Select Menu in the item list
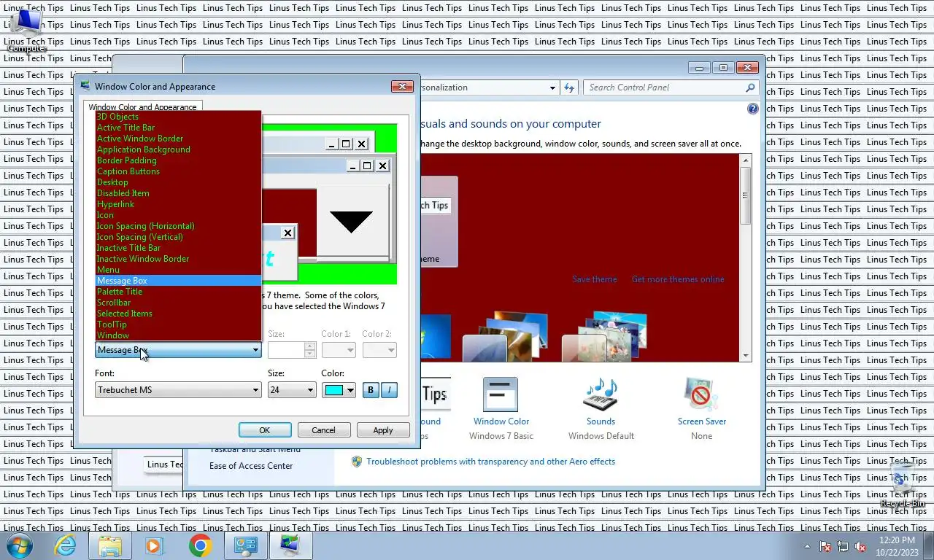This screenshot has width=934, height=560. pyautogui.click(x=178, y=270)
